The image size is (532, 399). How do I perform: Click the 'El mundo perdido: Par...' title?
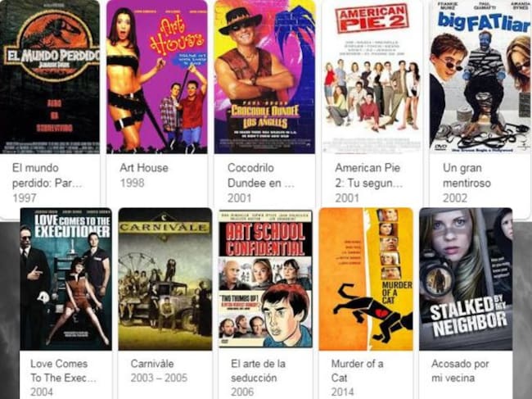(x=47, y=175)
